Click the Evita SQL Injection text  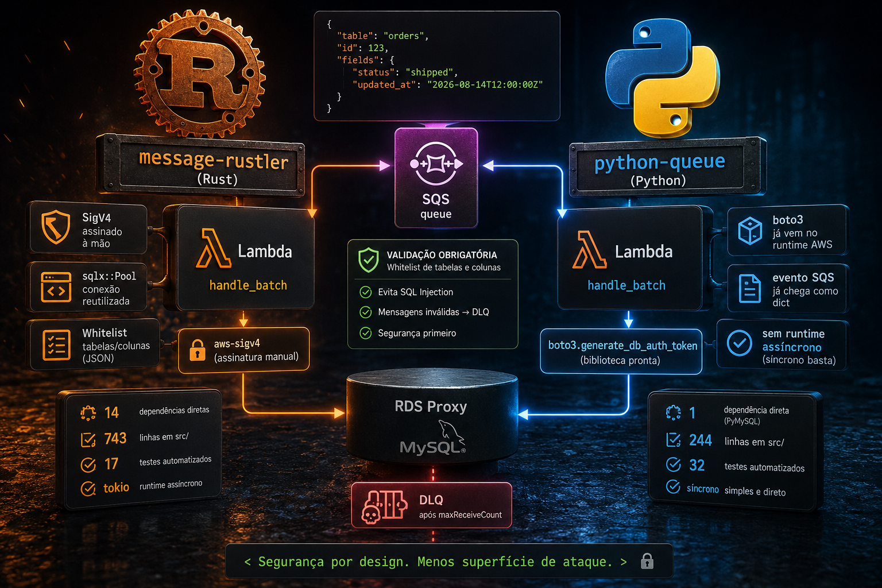coord(416,292)
